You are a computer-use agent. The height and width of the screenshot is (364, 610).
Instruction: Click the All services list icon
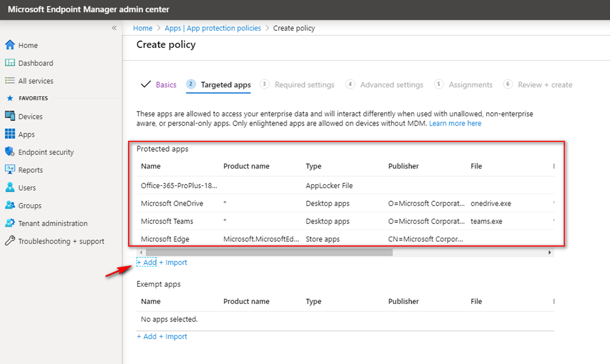(x=9, y=80)
